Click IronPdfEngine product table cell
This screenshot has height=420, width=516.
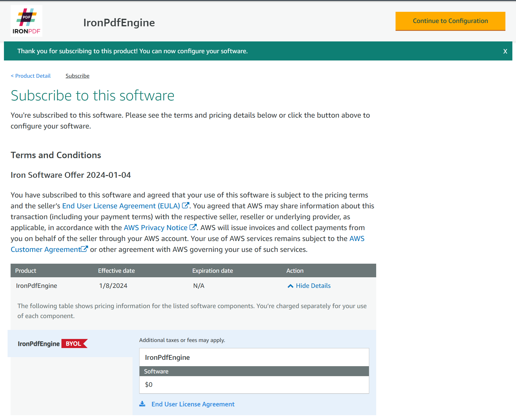(x=36, y=286)
